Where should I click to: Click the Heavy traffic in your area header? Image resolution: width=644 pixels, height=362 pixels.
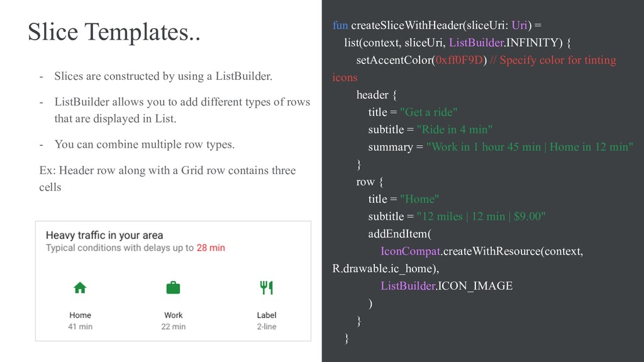tap(104, 235)
